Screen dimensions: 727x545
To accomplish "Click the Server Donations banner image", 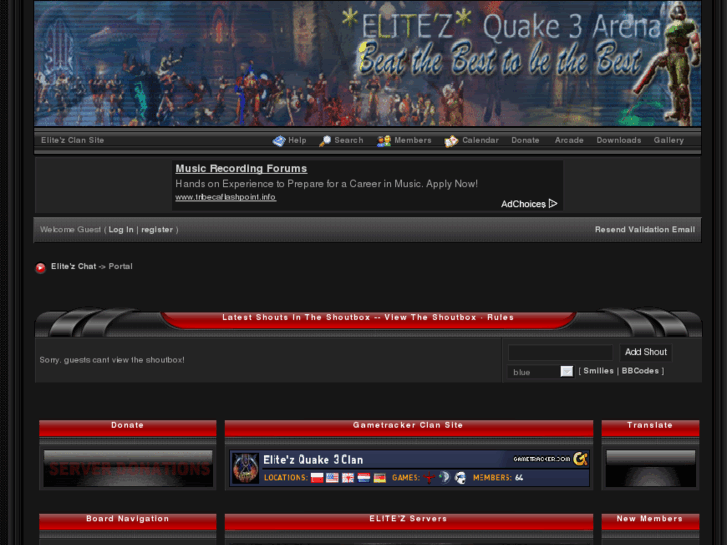I will (128, 468).
